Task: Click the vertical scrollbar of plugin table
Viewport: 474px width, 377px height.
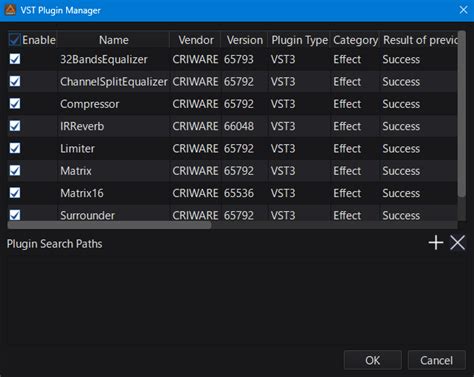Action: point(462,113)
